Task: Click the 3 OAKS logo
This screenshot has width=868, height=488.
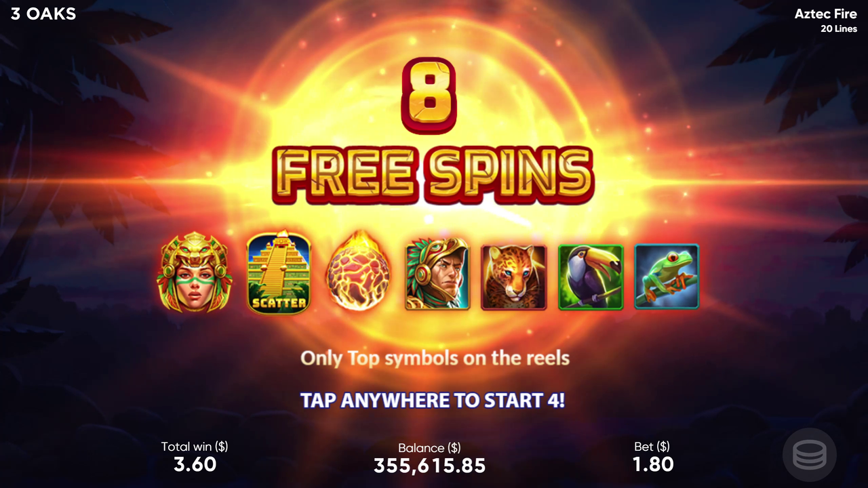Action: pyautogui.click(x=43, y=14)
